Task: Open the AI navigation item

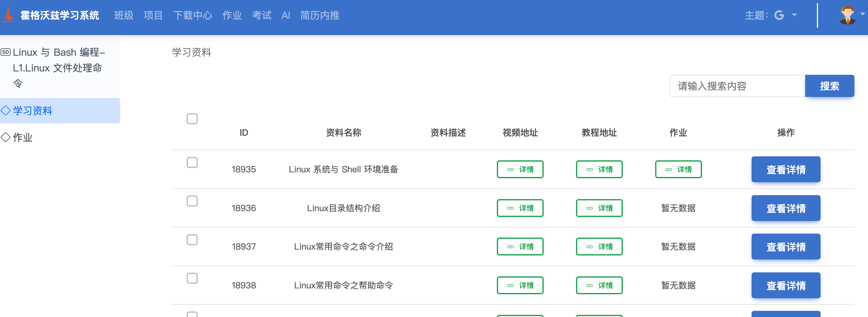Action: pos(286,15)
